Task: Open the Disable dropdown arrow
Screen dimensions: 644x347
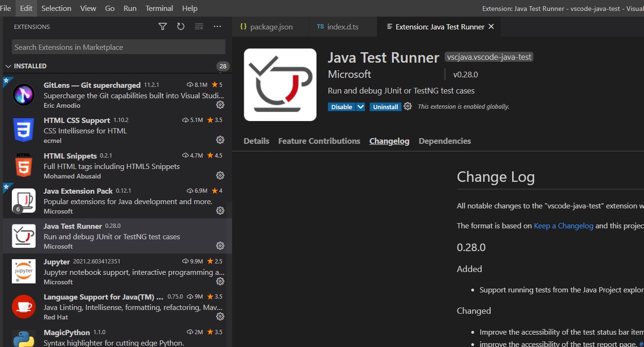Action: point(361,107)
